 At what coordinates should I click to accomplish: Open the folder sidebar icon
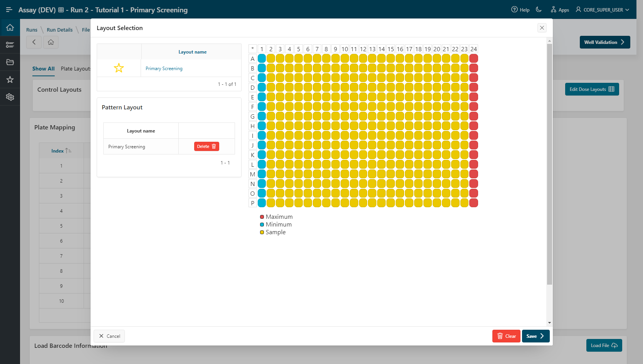click(10, 62)
